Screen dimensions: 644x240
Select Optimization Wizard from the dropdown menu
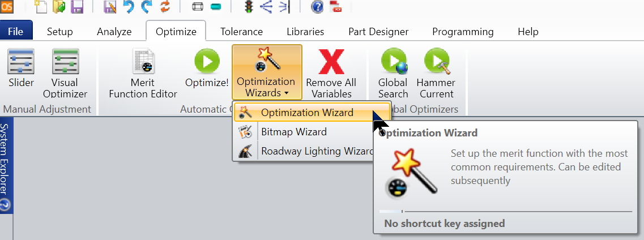coord(306,113)
